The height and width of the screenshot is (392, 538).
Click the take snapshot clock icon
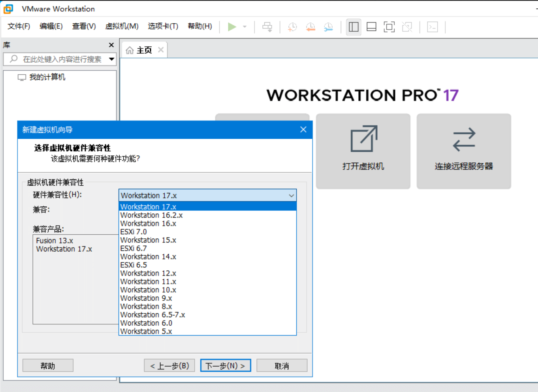[292, 27]
